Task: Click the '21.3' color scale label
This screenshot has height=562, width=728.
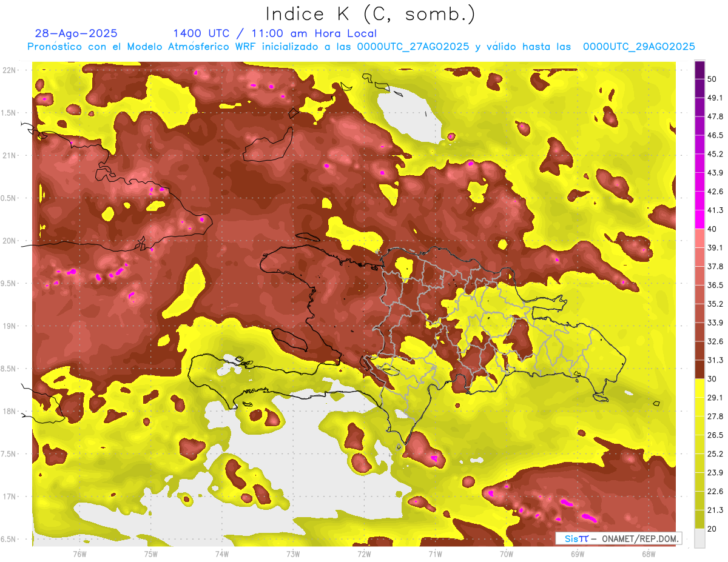Action: point(715,510)
